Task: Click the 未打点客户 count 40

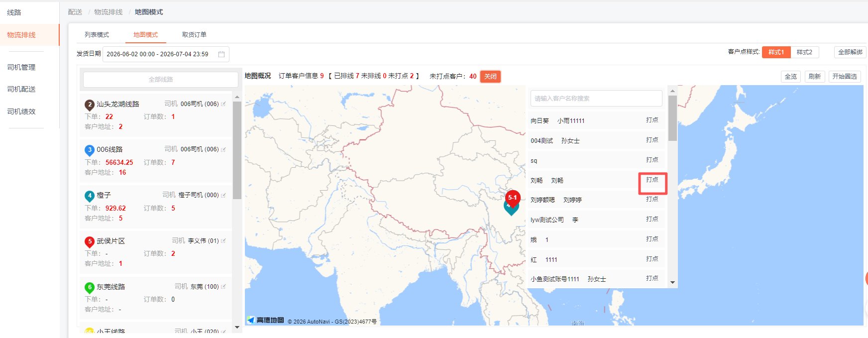Action: click(473, 76)
